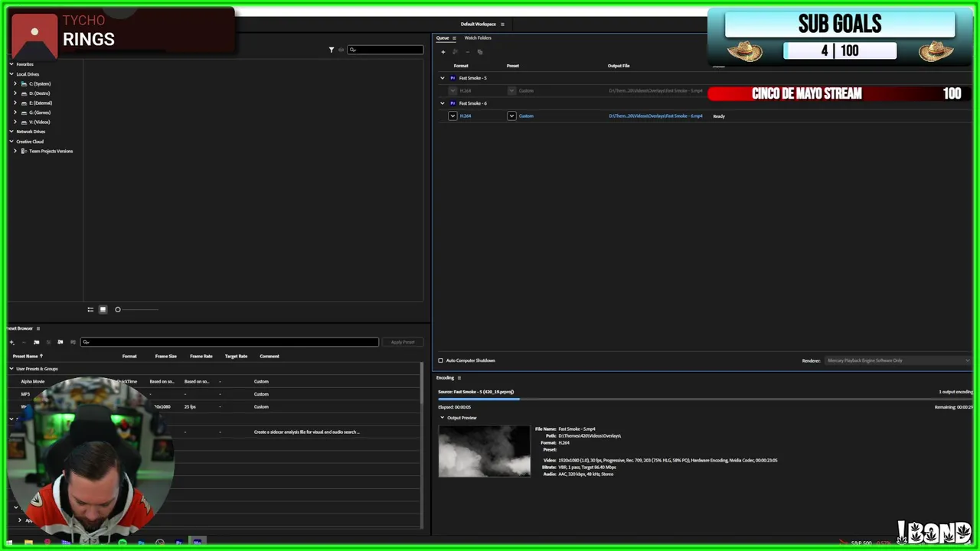Click the Add Output icon in Queue toolbar
Viewport: 980px width, 551px height.
(455, 52)
